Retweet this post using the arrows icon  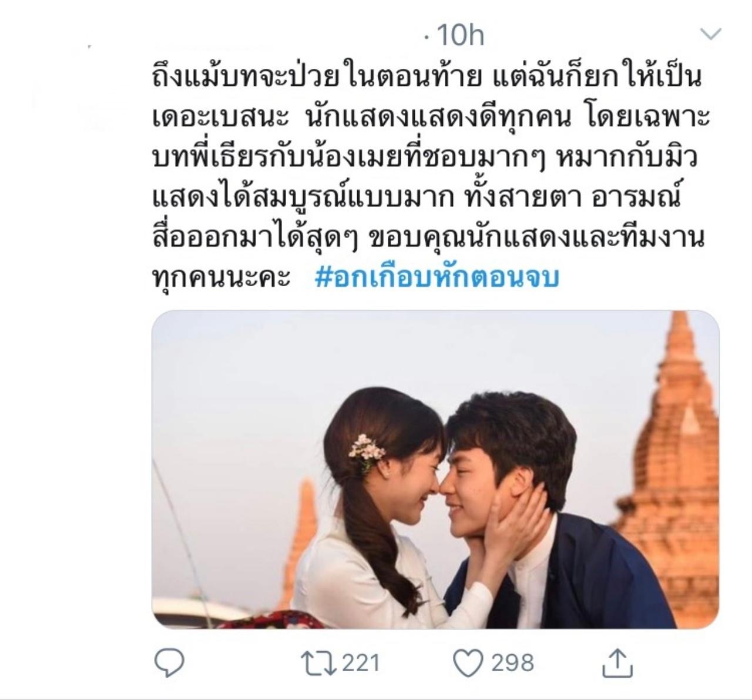pos(318,663)
